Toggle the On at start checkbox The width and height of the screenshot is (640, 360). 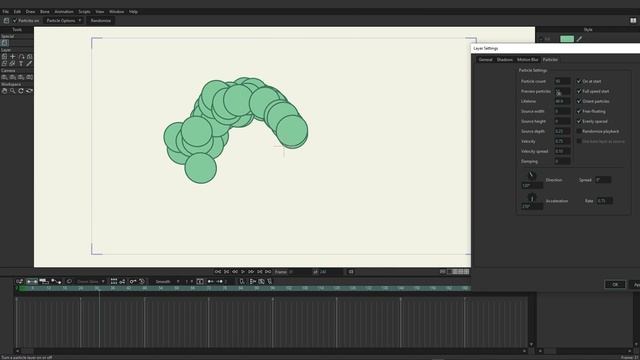pos(579,81)
